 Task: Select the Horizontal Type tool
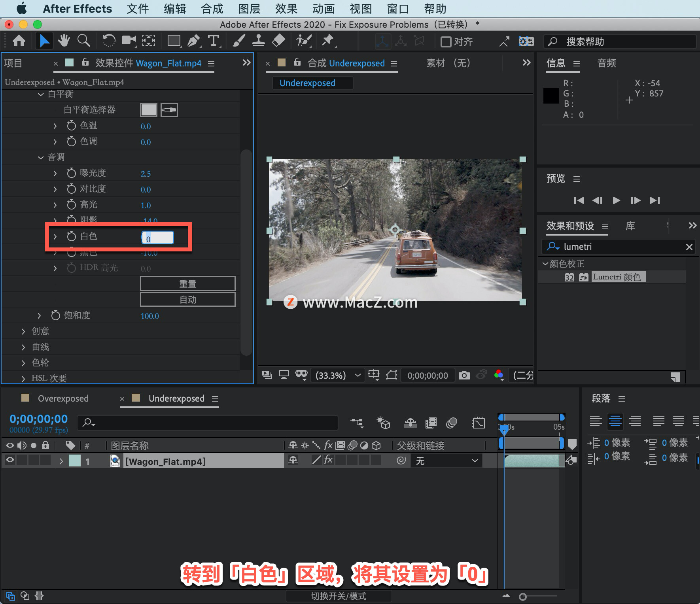214,41
